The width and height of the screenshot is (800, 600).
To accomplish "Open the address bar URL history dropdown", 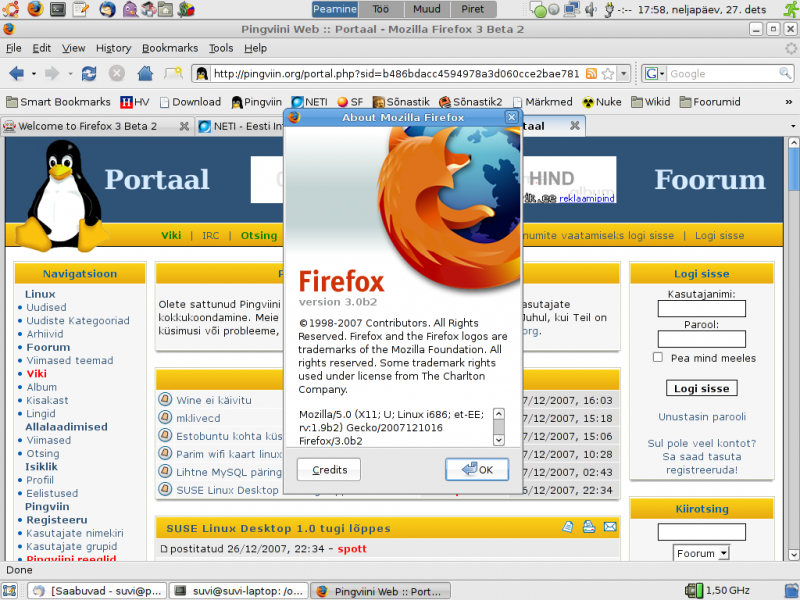I will click(x=623, y=73).
